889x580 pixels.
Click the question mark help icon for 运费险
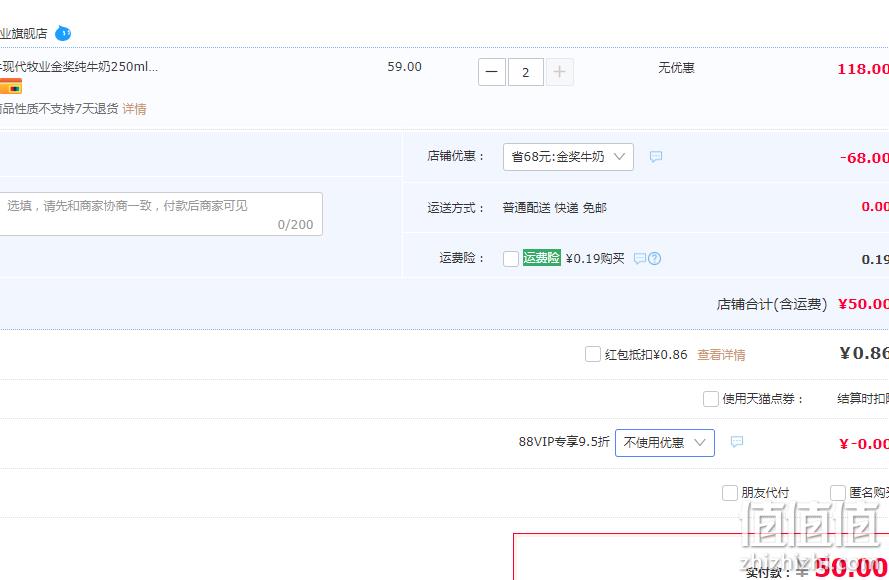click(654, 259)
